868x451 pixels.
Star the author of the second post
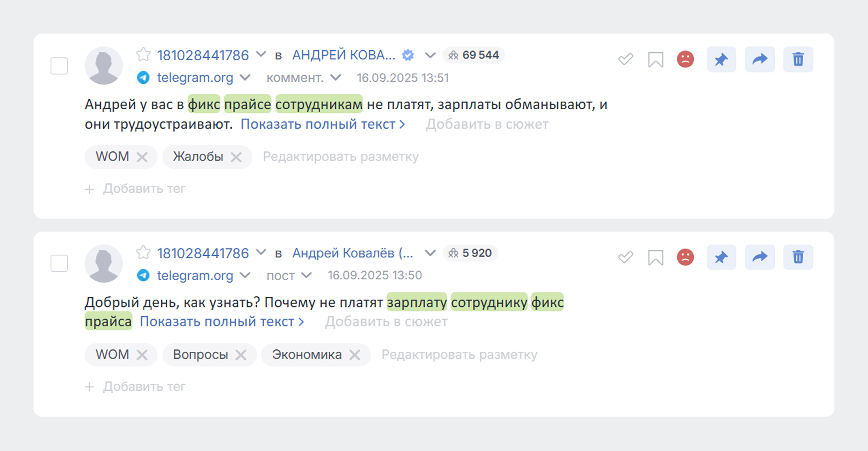pyautogui.click(x=143, y=253)
